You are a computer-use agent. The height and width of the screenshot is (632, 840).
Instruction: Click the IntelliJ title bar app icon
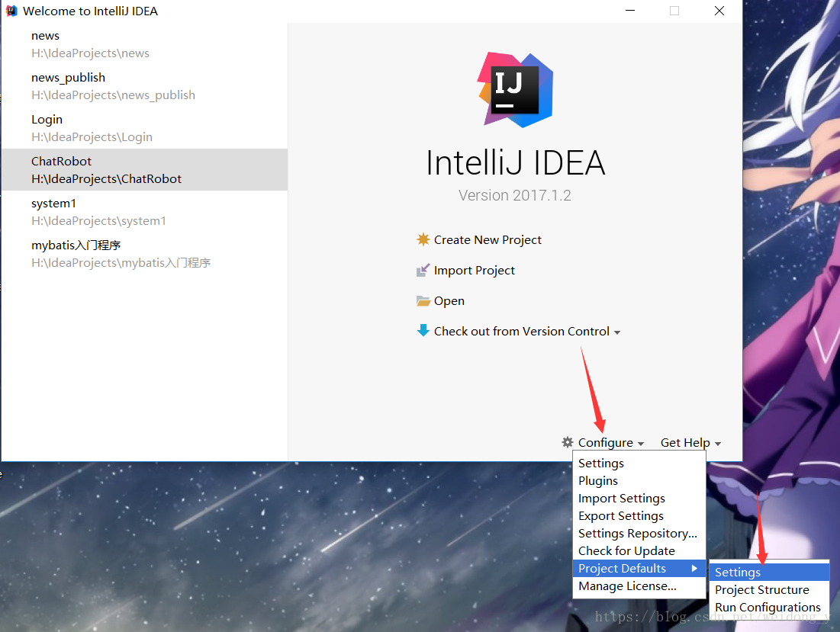click(11, 11)
